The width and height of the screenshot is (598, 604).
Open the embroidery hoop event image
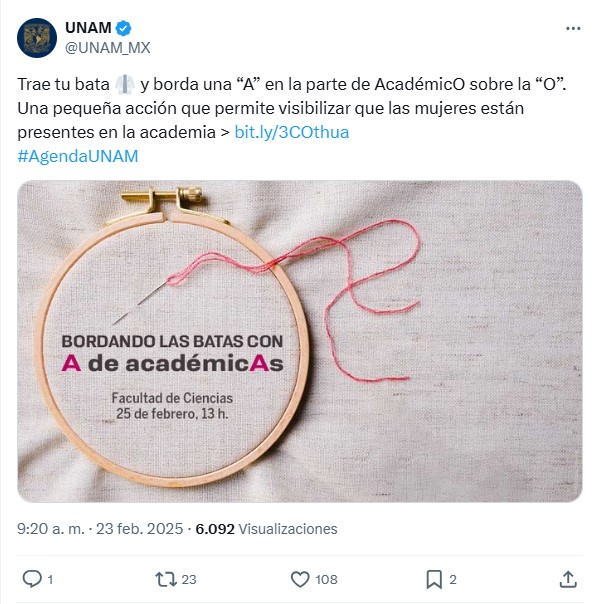tap(300, 341)
